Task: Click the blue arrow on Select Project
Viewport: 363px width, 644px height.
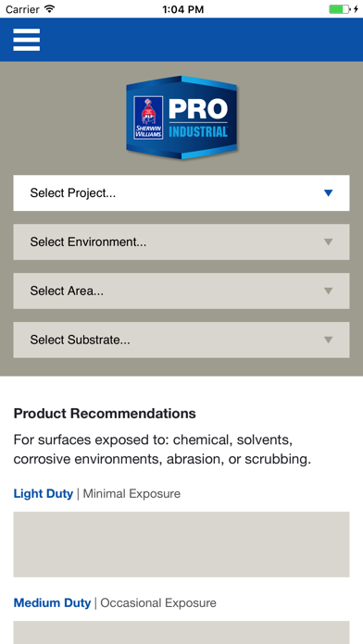Action: [328, 193]
